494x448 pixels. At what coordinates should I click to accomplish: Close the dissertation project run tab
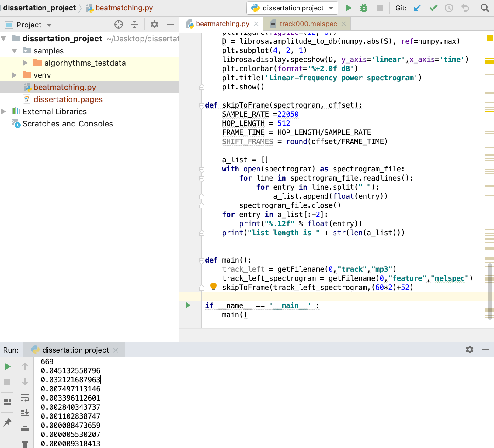116,350
